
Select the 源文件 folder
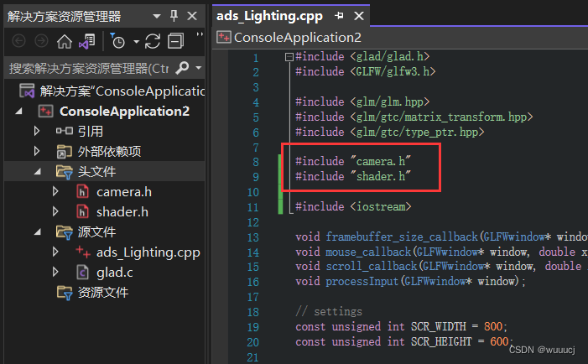[96, 232]
